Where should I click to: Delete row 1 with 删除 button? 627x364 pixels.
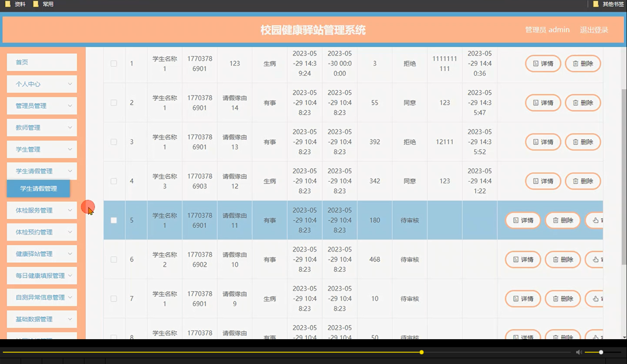pos(583,64)
